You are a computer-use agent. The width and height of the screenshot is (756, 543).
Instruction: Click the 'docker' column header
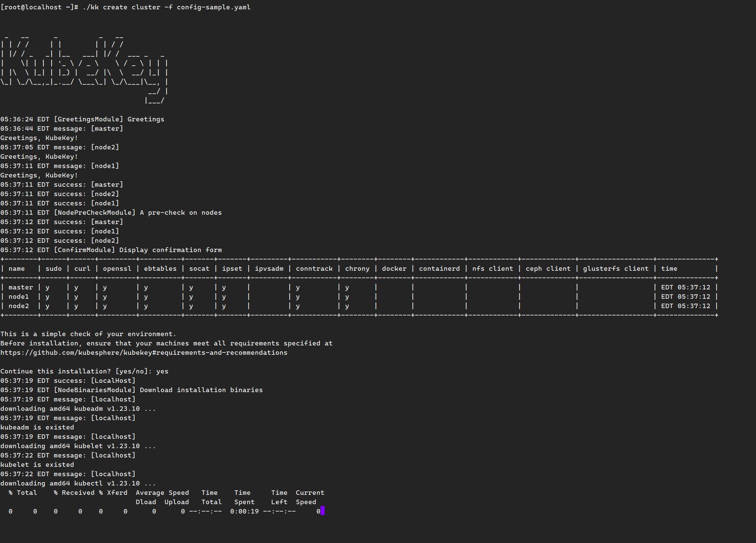[x=394, y=269]
